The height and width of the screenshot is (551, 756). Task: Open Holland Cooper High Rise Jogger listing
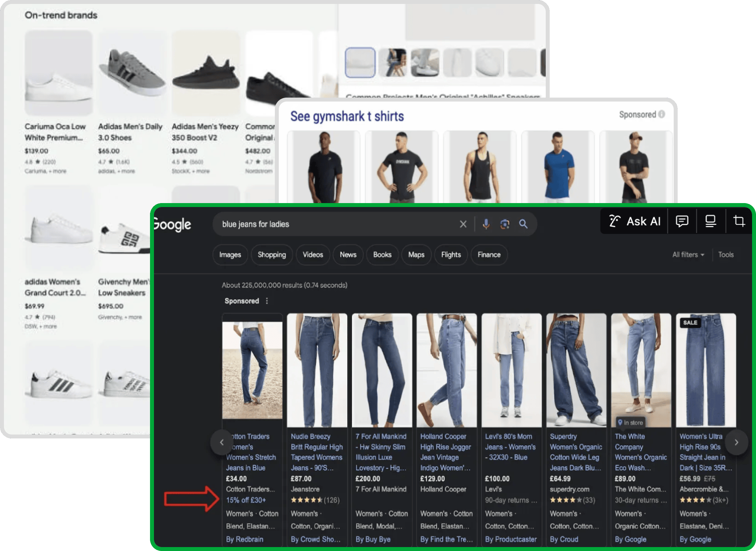click(x=446, y=452)
